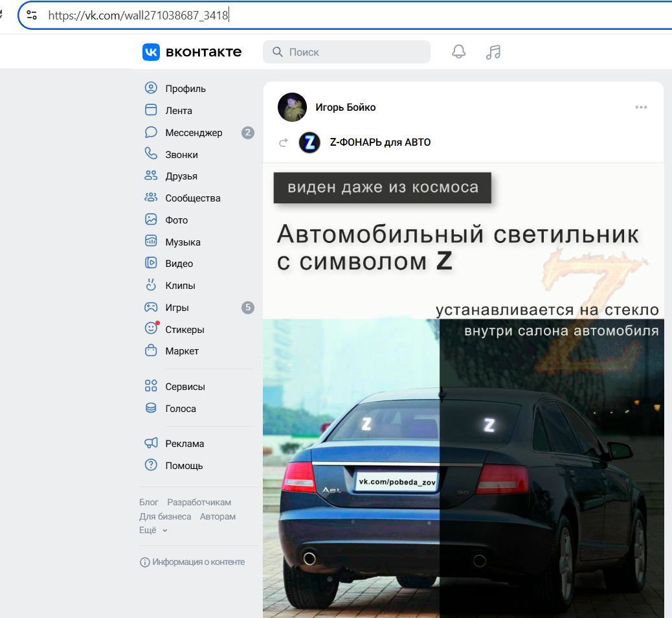Image resolution: width=672 pixels, height=618 pixels.
Task: Click the Фото picture icon
Action: [151, 219]
